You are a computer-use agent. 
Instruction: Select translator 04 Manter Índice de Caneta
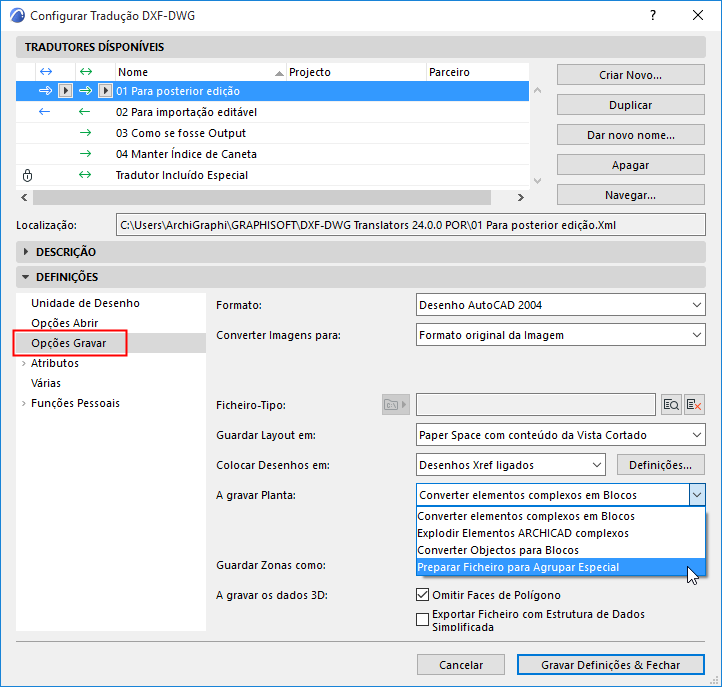click(272, 154)
